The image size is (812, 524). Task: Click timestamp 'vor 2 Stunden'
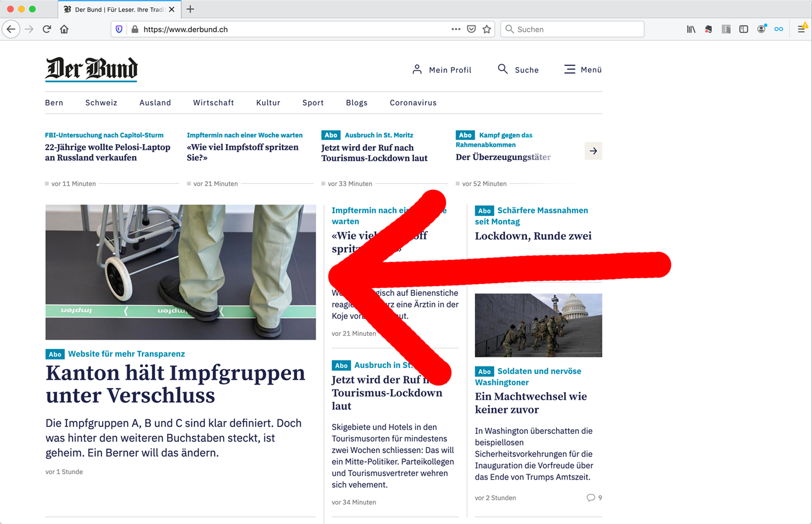point(495,498)
